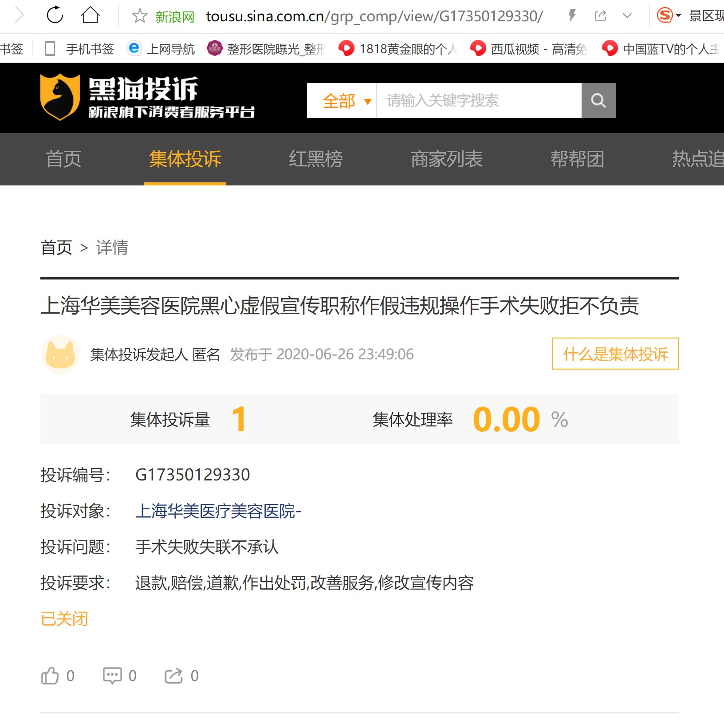The width and height of the screenshot is (724, 728).
Task: Open the 手机书签 bookmark
Action: 80,48
